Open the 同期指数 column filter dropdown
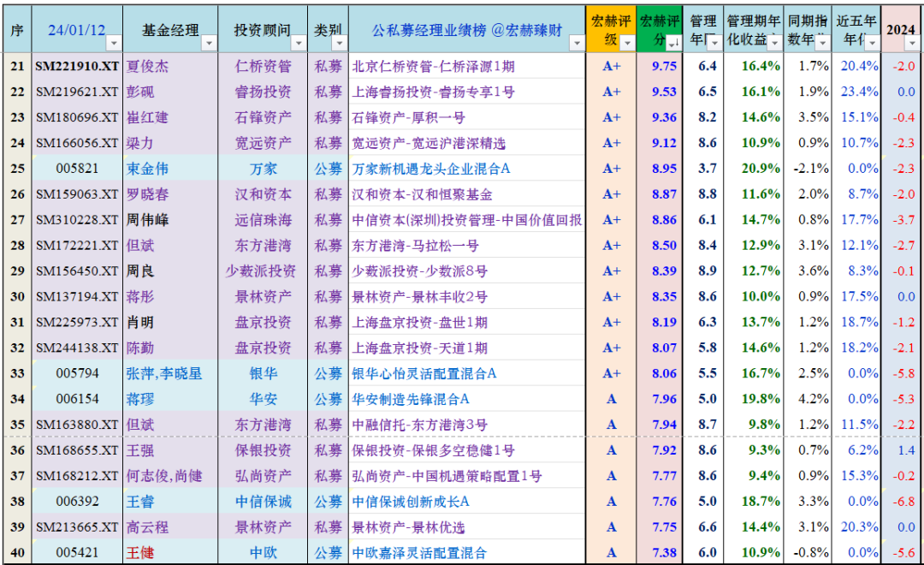The image size is (924, 565). [x=823, y=43]
